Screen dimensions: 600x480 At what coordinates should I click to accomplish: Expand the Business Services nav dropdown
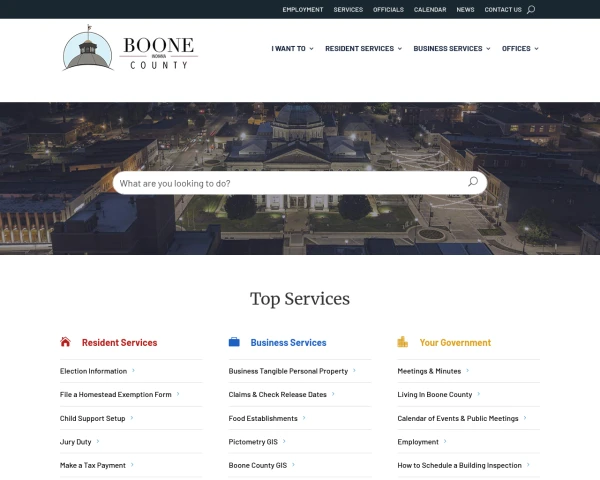tap(452, 49)
